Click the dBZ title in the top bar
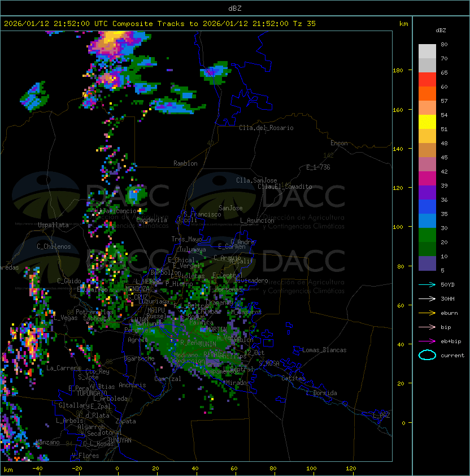 coord(235,8)
